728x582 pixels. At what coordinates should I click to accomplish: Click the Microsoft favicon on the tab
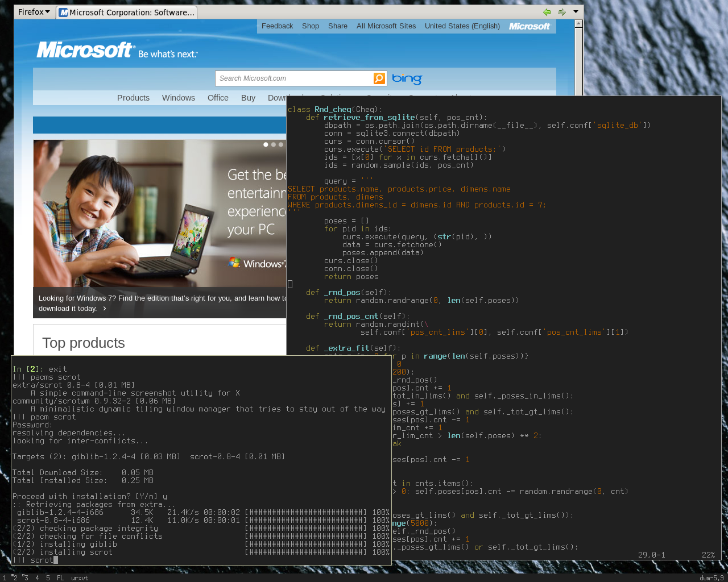[x=63, y=13]
